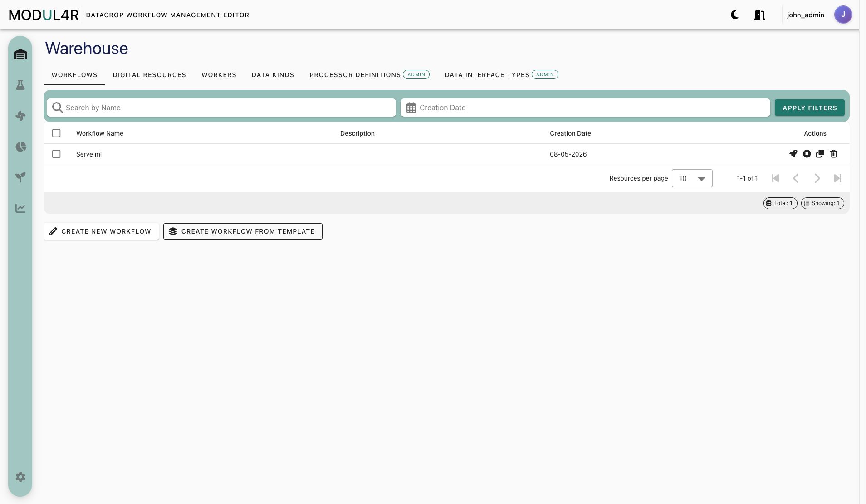Click the seedling sidebar icon
Image resolution: width=866 pixels, height=504 pixels.
(20, 177)
